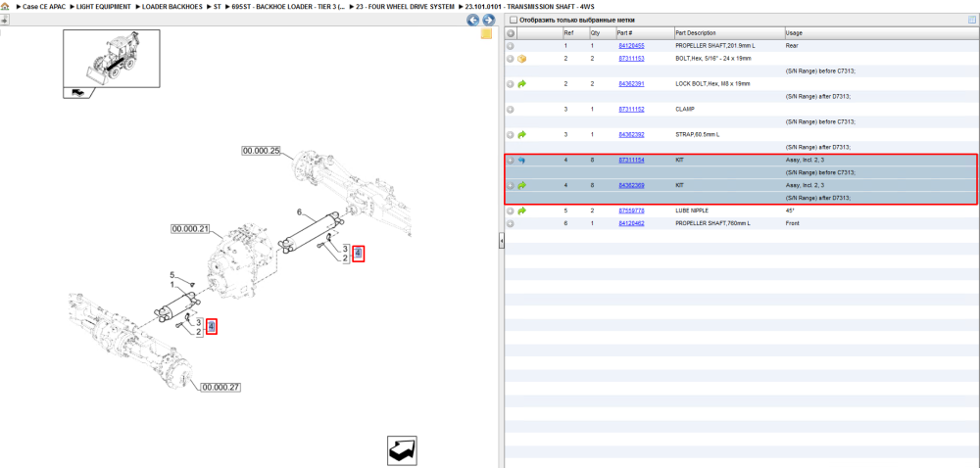Click the plus icon in the table header
Screen dimensions: 980x468
click(x=511, y=33)
